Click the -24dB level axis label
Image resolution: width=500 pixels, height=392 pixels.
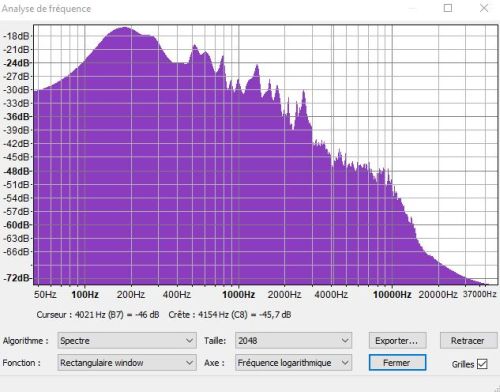pyautogui.click(x=17, y=63)
